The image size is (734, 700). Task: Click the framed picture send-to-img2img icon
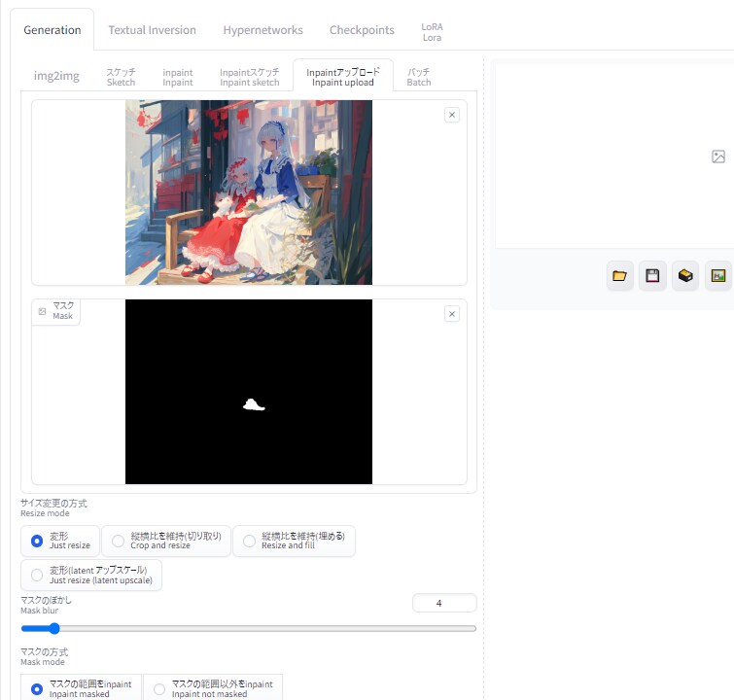tap(718, 276)
